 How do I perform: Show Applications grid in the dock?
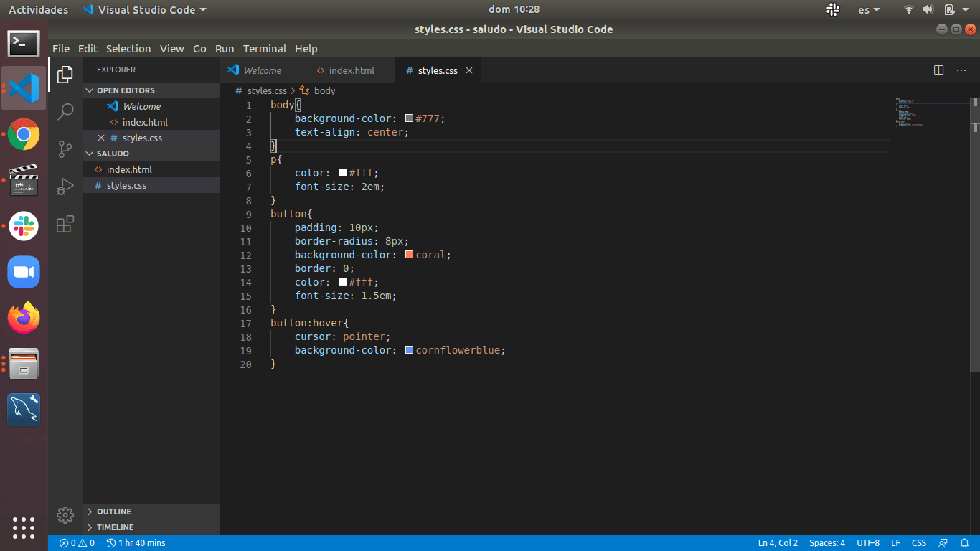pyautogui.click(x=24, y=527)
